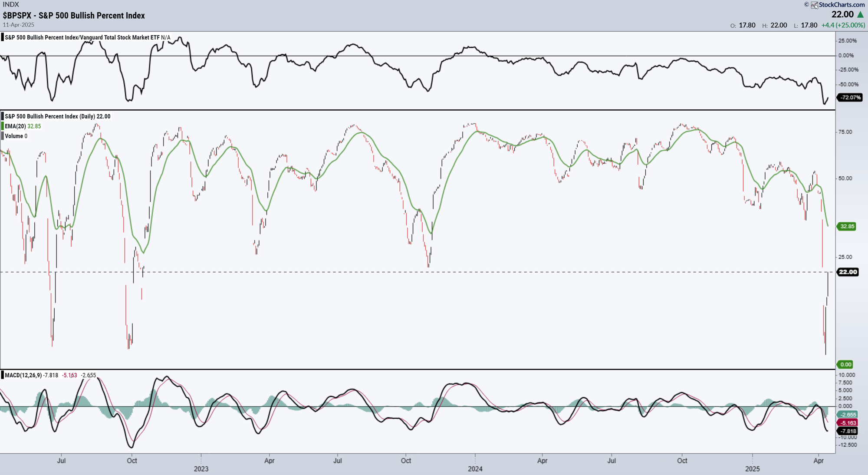
Task: Click the 75.00 price axis tick
Action: point(845,132)
